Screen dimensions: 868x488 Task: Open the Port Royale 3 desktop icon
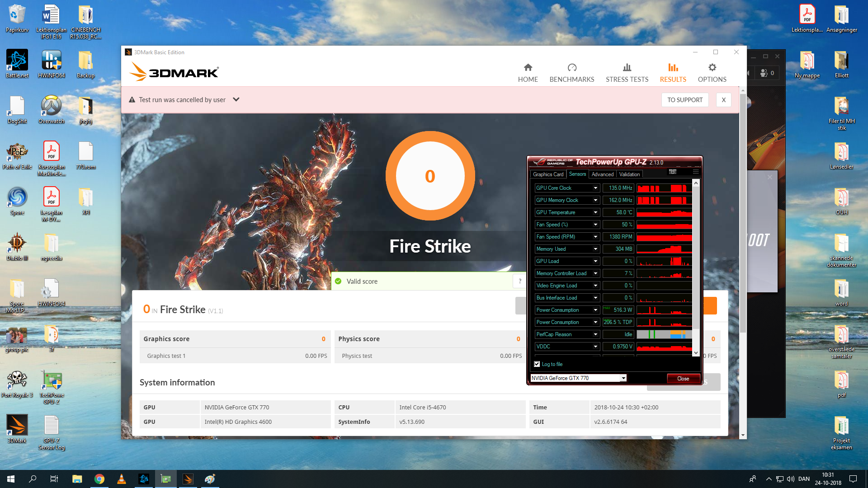click(17, 383)
